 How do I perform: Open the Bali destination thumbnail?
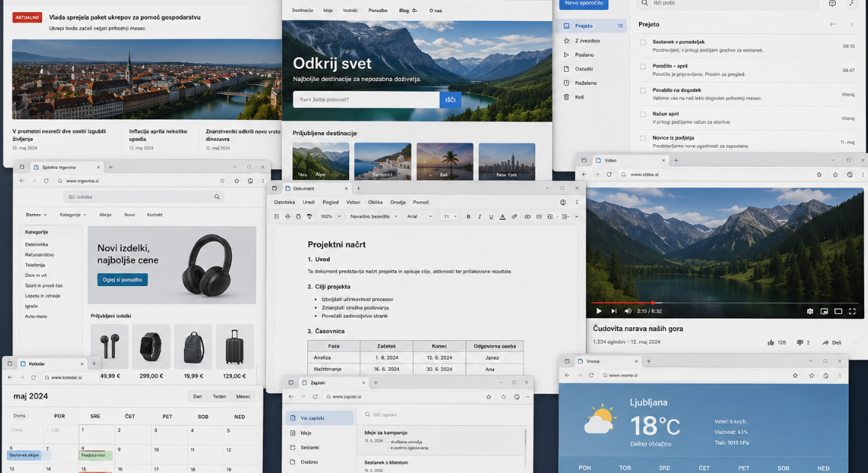click(x=445, y=161)
